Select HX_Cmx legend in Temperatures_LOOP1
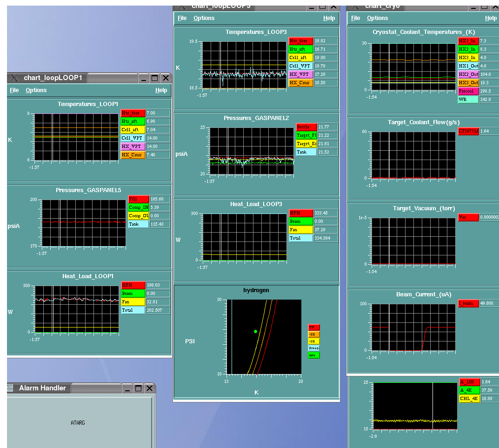 [x=133, y=155]
